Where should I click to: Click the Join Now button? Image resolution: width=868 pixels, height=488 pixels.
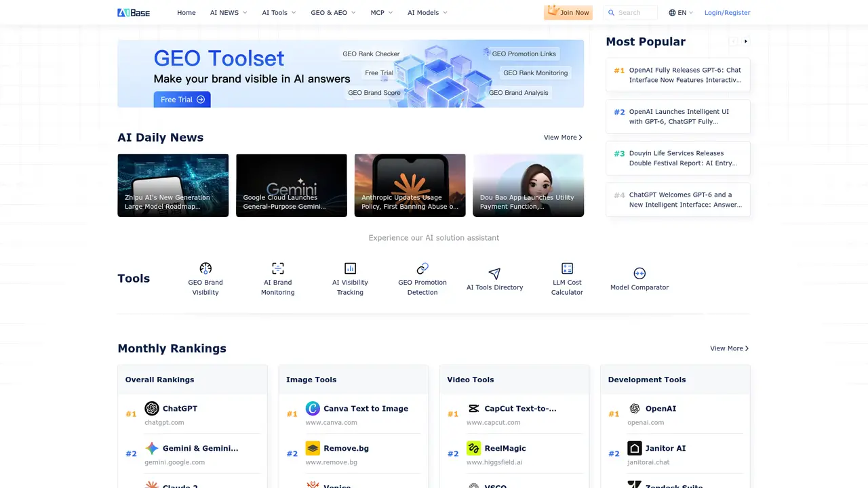click(x=568, y=13)
